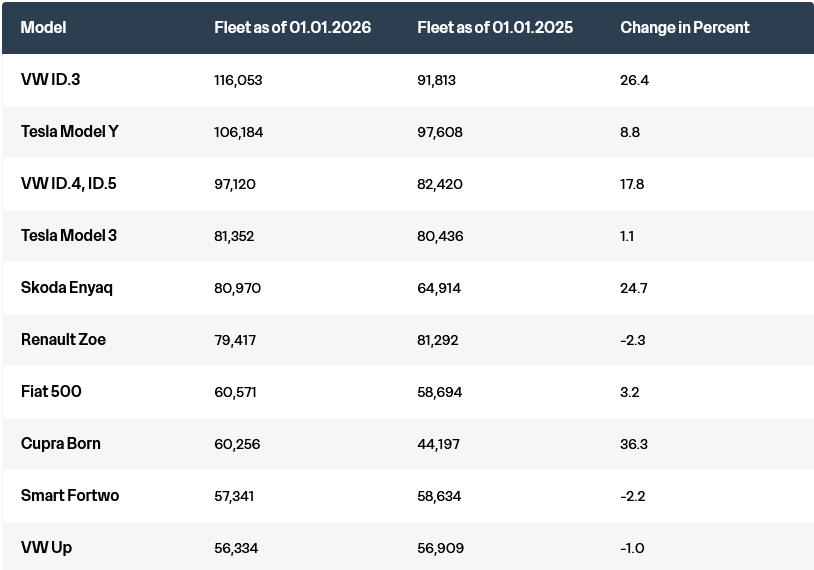Click VW ID.3's change value 26.4

634,80
